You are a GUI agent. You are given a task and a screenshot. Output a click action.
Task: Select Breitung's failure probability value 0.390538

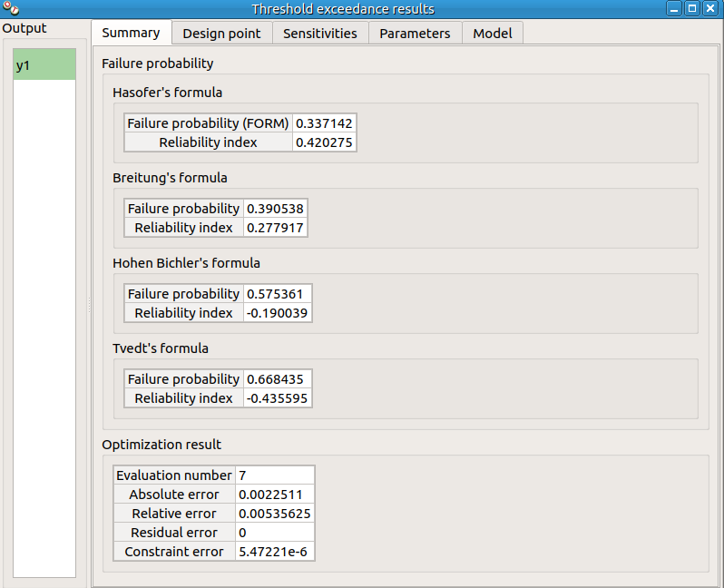pos(275,209)
